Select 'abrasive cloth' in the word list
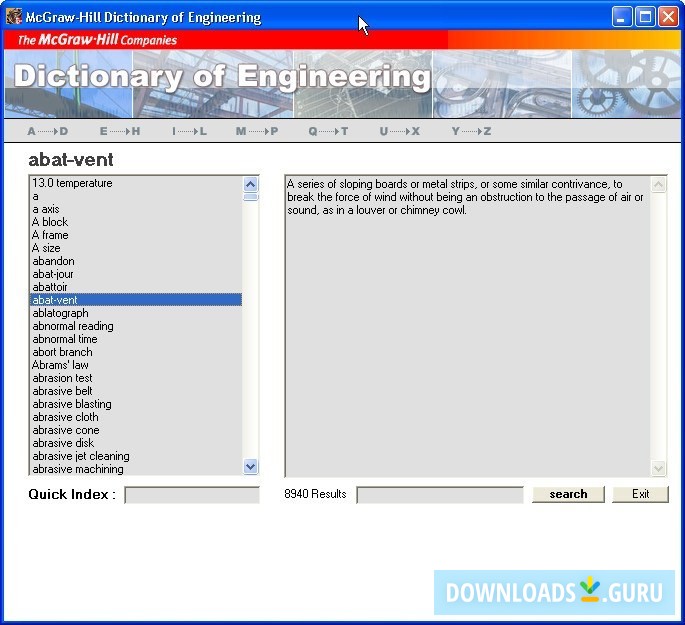This screenshot has width=685, height=625. [136, 417]
